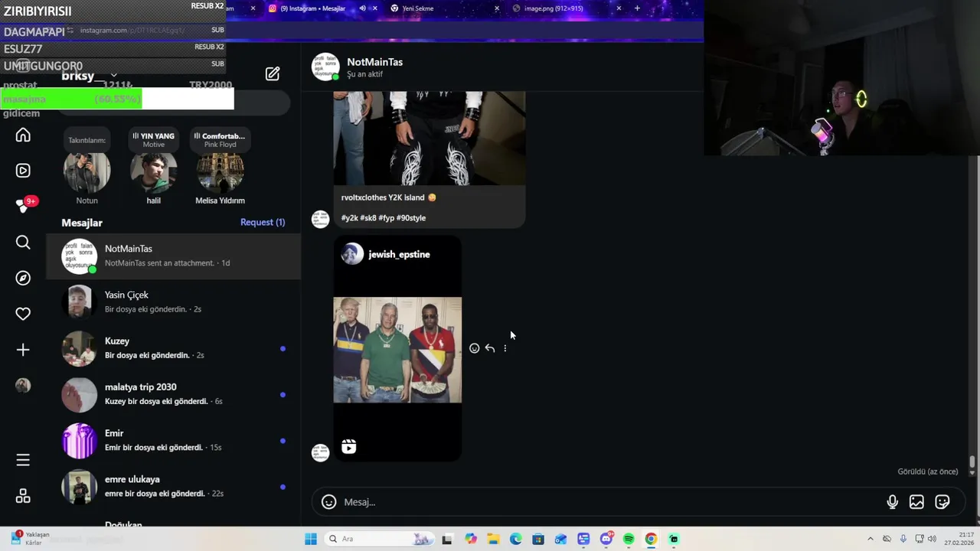Open the malatya trip 2030 group chat
Screen dimensions: 980x551
pos(174,394)
